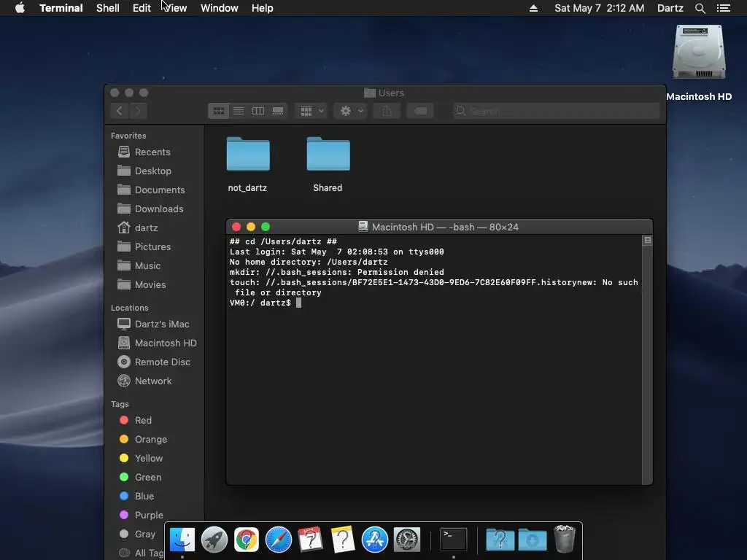Screen dimensions: 747x560
Task: Open Google Chrome from the Dock
Action: pos(247,540)
